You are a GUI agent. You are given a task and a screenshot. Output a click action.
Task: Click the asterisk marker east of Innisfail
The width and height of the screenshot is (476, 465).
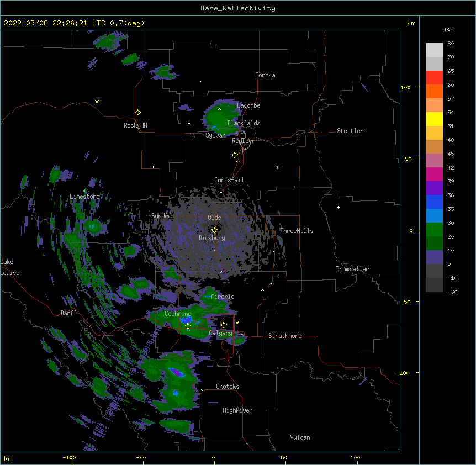coord(277,167)
